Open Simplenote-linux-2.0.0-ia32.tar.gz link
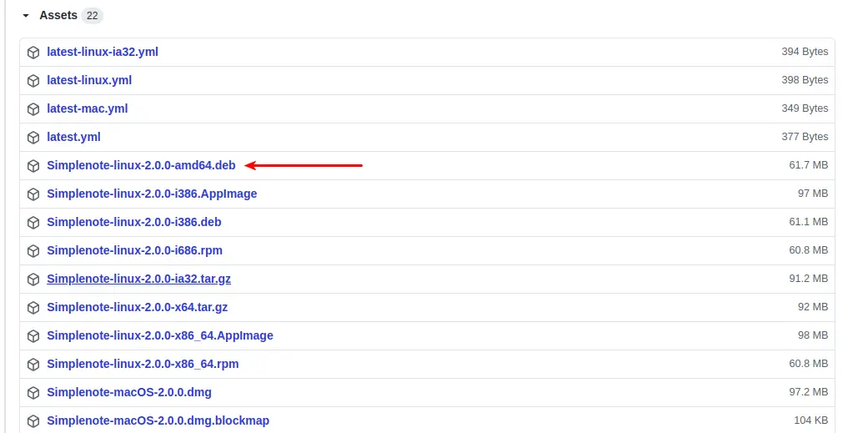 tap(138, 279)
